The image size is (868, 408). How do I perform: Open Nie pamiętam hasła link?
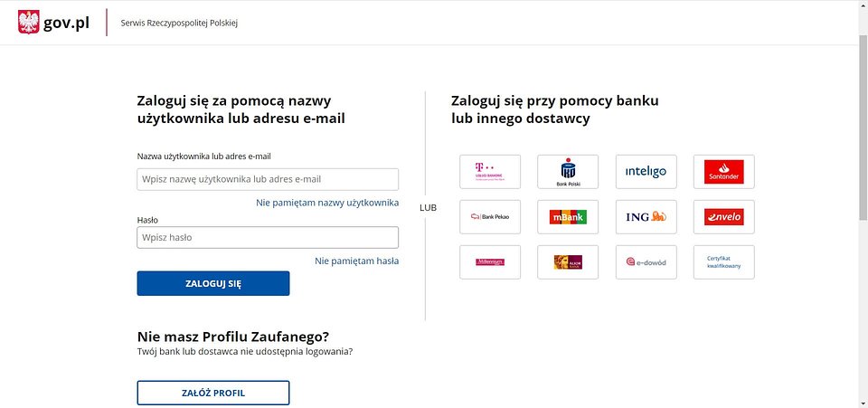tap(356, 261)
